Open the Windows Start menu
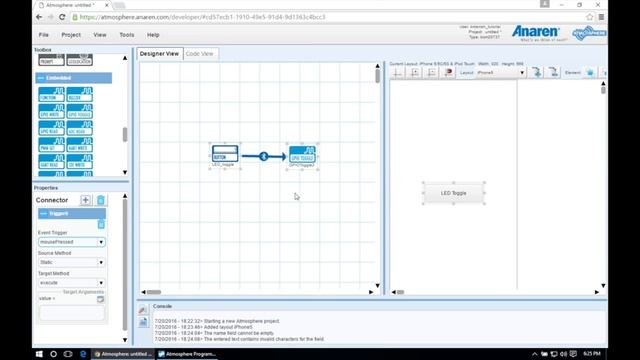Image resolution: width=640 pixels, height=360 pixels. [39, 354]
